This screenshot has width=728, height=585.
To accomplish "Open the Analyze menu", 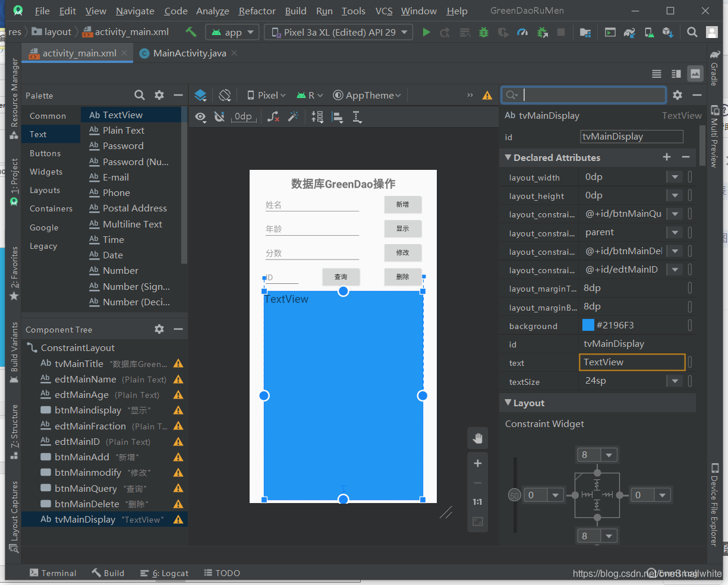I will pos(213,11).
